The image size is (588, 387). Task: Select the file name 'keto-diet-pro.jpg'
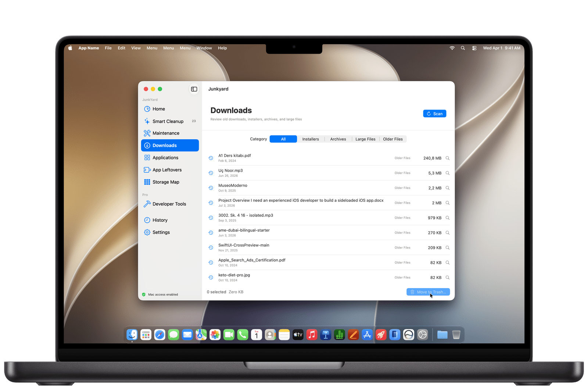click(234, 275)
